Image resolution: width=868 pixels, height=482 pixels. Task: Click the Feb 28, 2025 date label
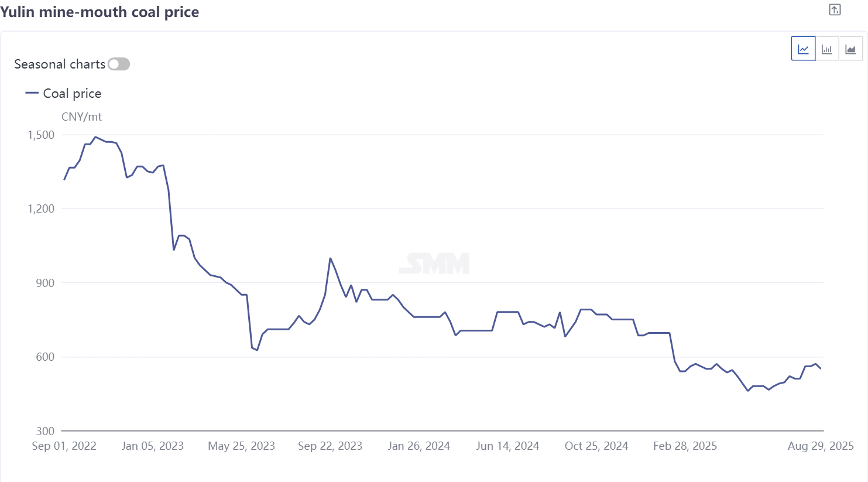(x=685, y=446)
